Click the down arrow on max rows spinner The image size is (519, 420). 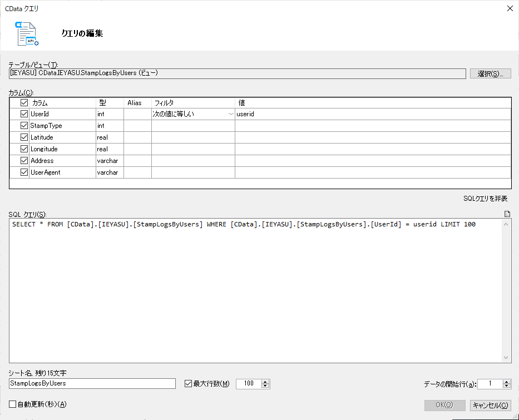(265, 386)
